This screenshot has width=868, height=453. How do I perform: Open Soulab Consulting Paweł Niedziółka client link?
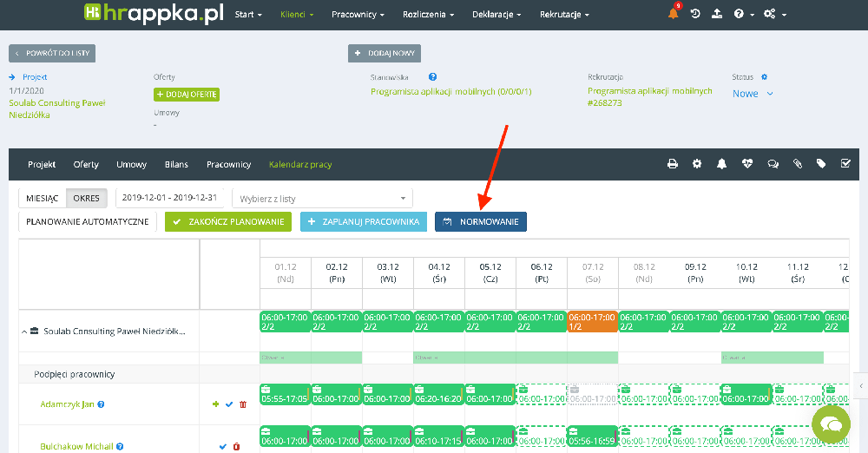tap(57, 108)
